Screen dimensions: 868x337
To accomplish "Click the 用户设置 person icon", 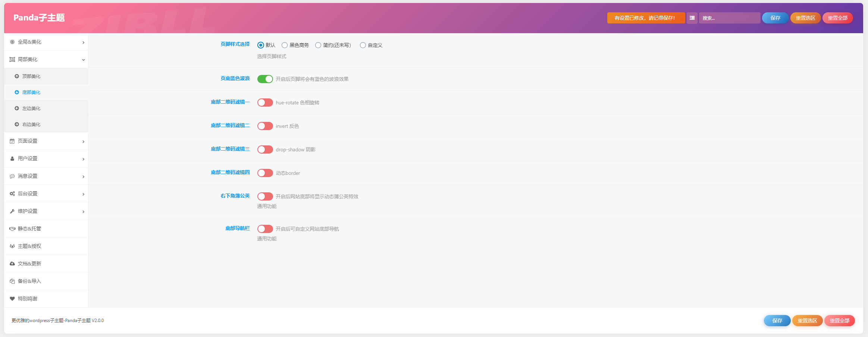I will tap(12, 159).
